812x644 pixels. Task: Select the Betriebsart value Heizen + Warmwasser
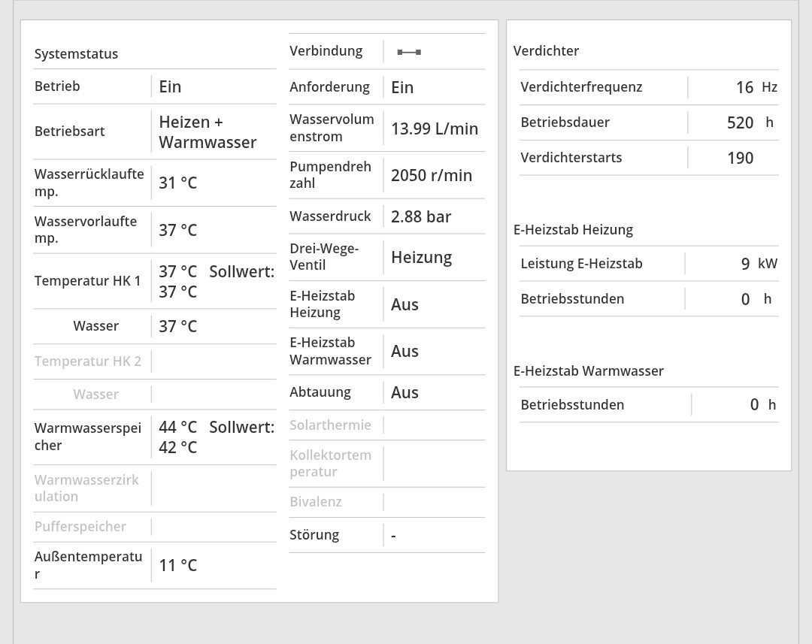(x=208, y=132)
